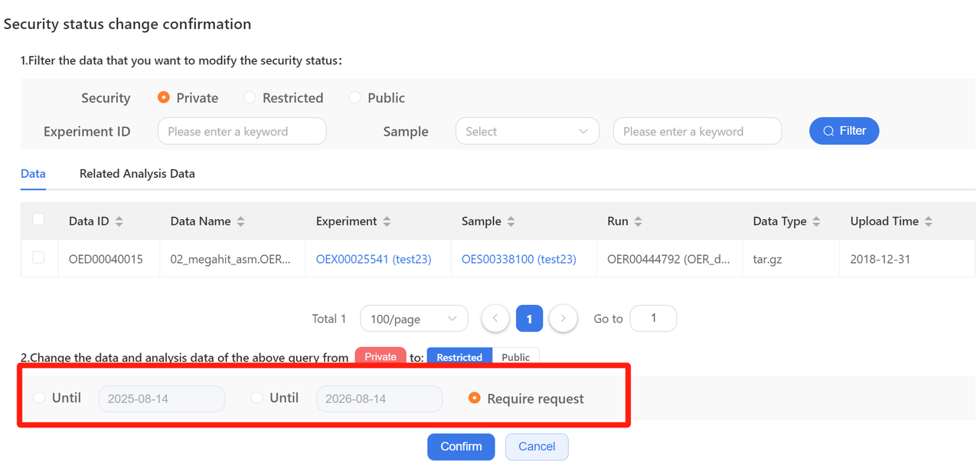Sort entries by Upload Time
Image resolution: width=980 pixels, height=469 pixels.
click(928, 221)
